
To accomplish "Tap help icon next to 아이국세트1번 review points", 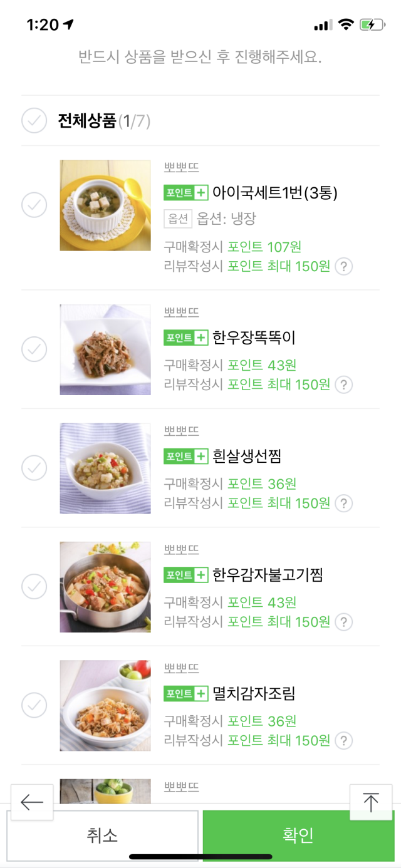I will pos(343,267).
